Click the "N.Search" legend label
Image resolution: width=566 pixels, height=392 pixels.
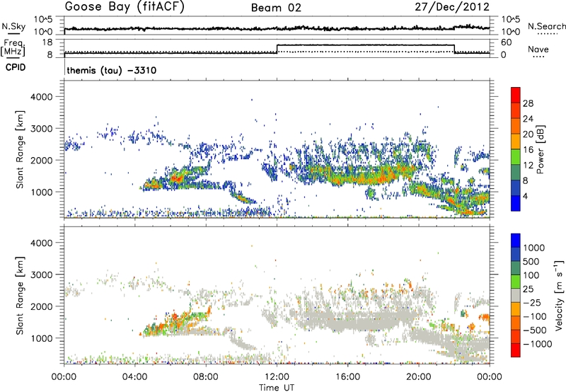tap(546, 26)
